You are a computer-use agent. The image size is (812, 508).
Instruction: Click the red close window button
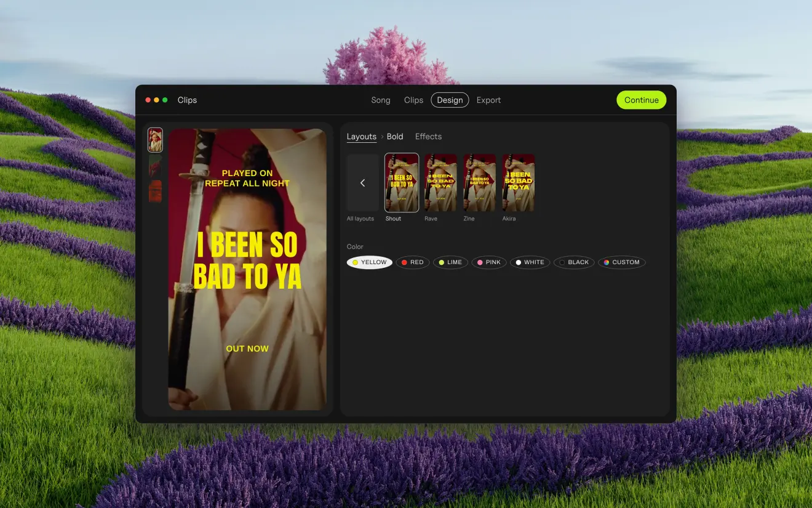[x=148, y=100]
